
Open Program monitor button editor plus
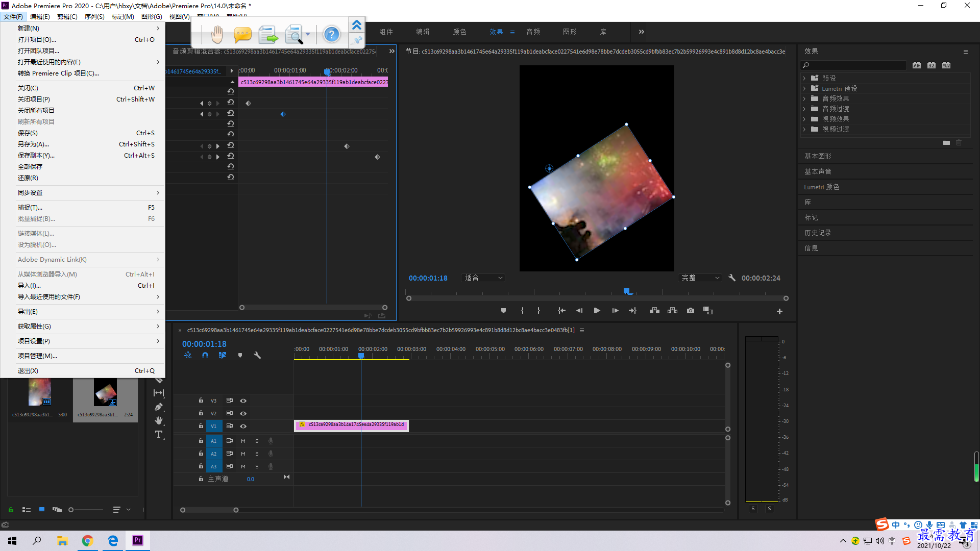pos(779,311)
